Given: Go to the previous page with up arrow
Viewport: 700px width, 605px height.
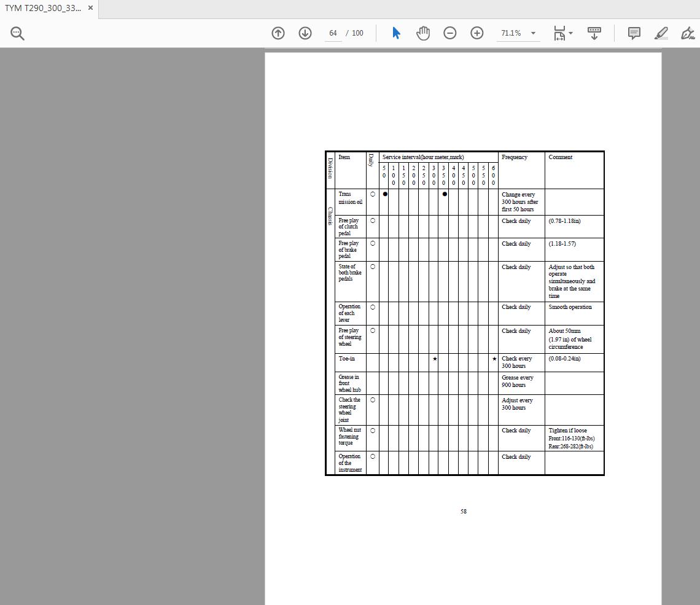Looking at the screenshot, I should tap(278, 33).
